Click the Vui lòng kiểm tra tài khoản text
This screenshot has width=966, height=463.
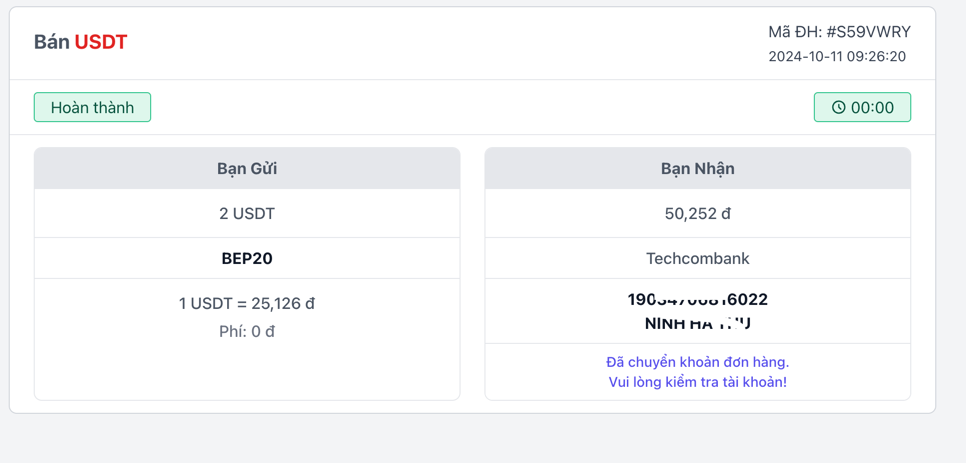point(697,382)
